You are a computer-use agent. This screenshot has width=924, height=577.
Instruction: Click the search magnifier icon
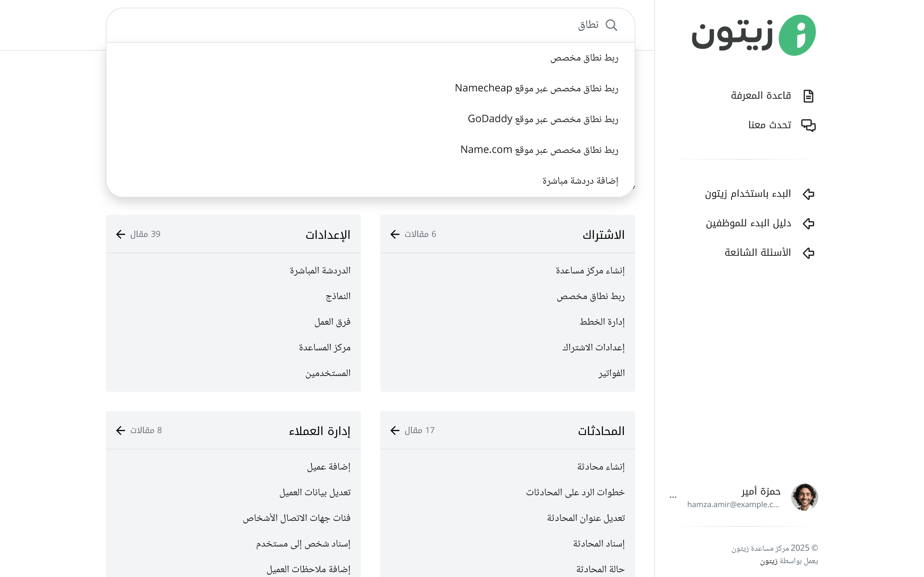[x=611, y=25]
